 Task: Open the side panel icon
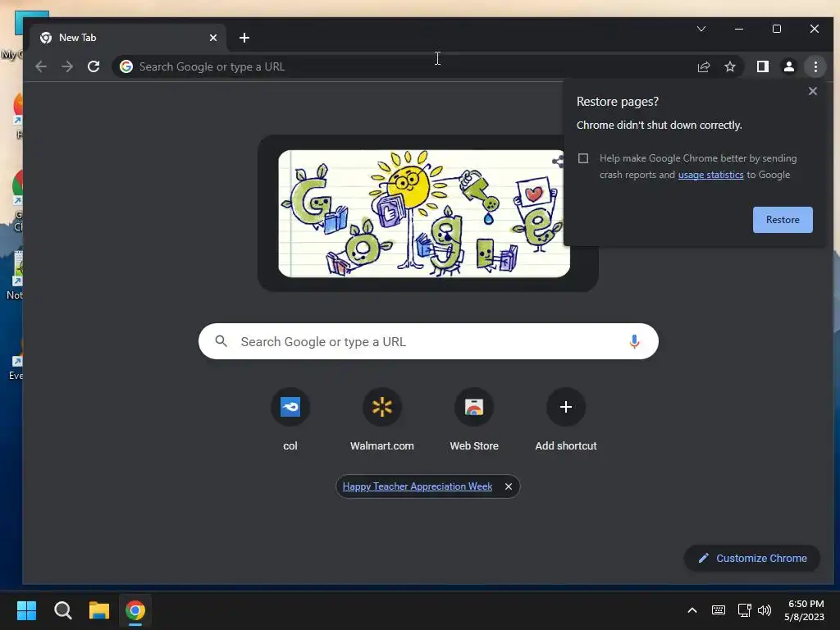762,66
